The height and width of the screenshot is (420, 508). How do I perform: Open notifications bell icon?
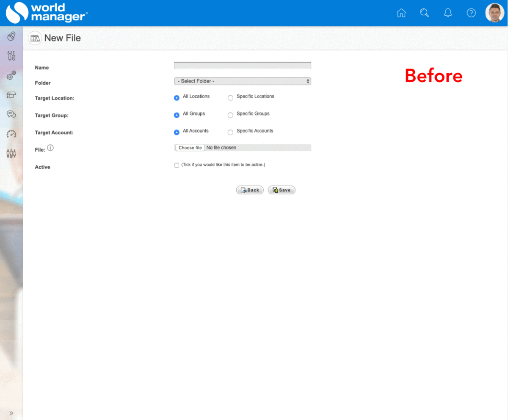[447, 13]
